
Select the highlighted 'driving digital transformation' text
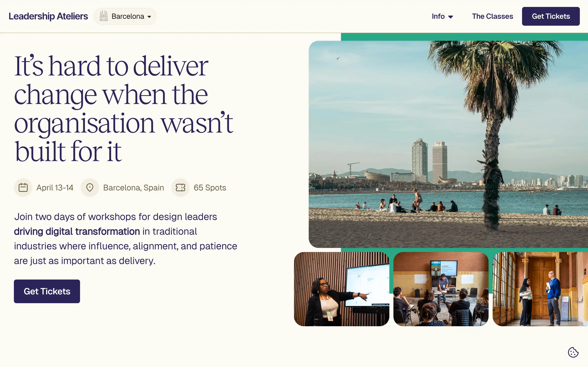click(x=77, y=231)
